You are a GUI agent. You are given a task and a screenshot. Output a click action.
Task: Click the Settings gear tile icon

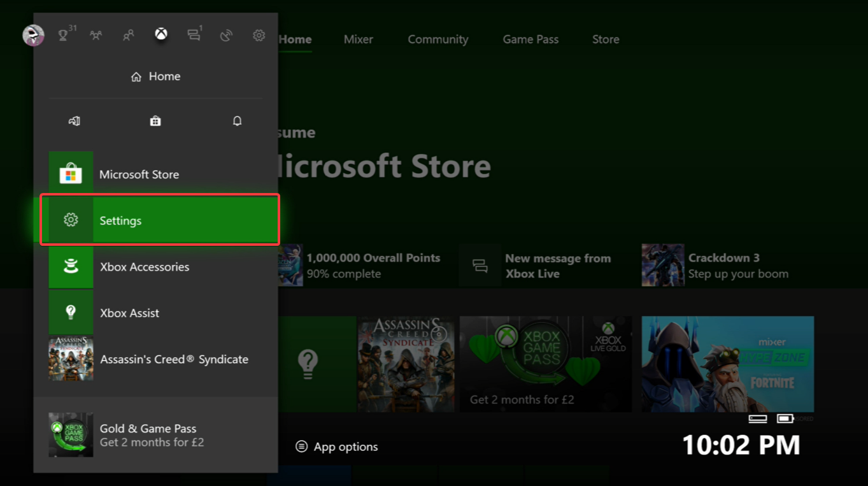click(71, 220)
